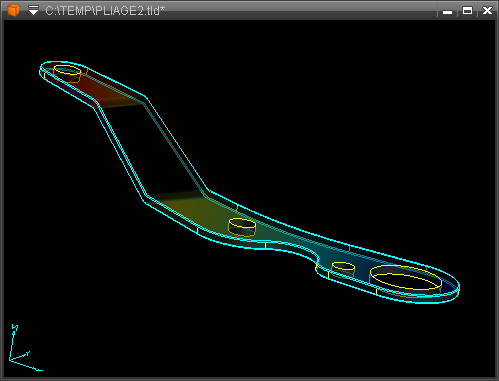
Task: Click the orange cube document icon
Action: 13,10
